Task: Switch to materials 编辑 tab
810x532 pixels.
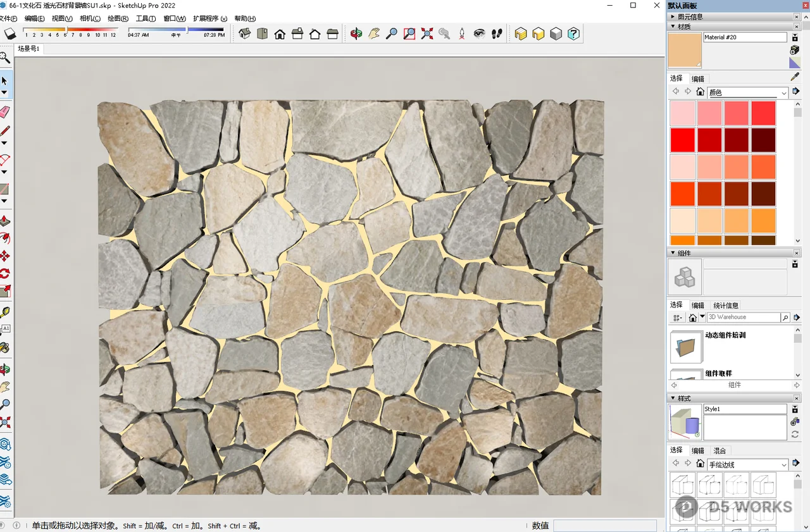Action: point(698,79)
